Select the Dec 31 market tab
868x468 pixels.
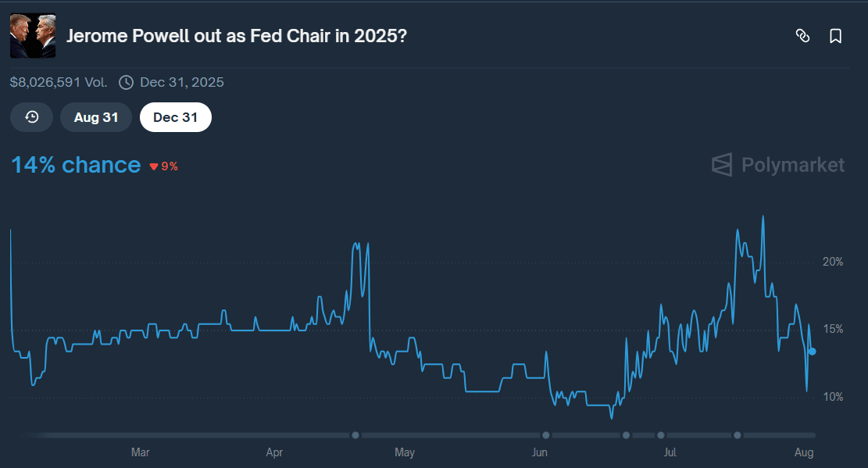[x=175, y=117]
